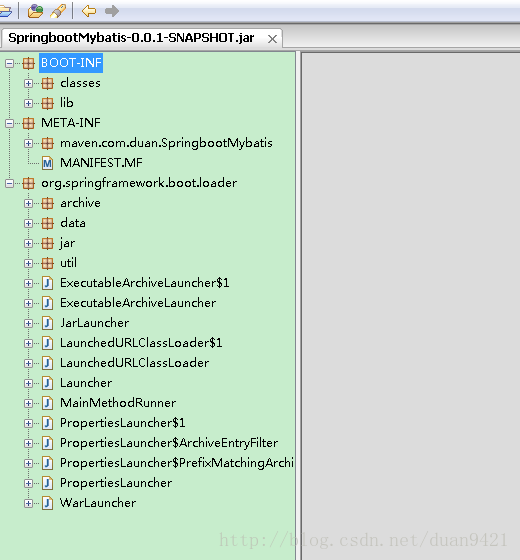The image size is (520, 560).
Task: Click the ExecutableArchiveLauncher class file icon
Action: (x=48, y=303)
